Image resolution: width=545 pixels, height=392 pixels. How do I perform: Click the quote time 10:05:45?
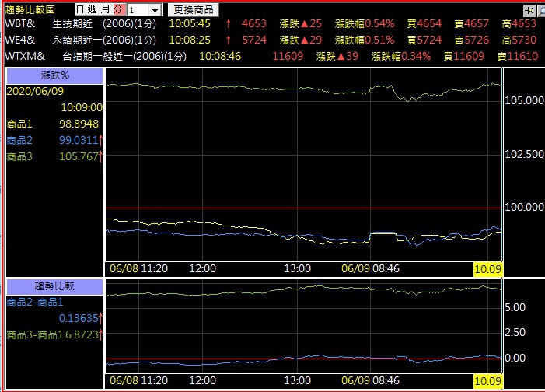pyautogui.click(x=190, y=23)
